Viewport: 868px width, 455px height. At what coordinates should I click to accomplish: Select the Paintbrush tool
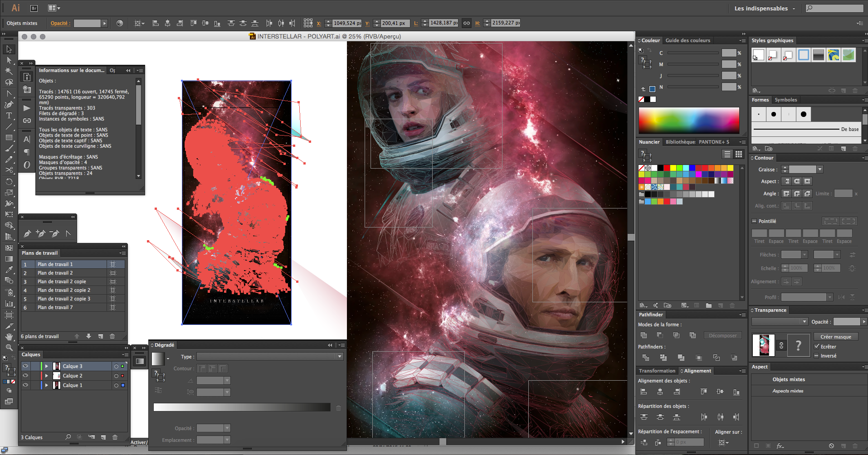pos(9,148)
